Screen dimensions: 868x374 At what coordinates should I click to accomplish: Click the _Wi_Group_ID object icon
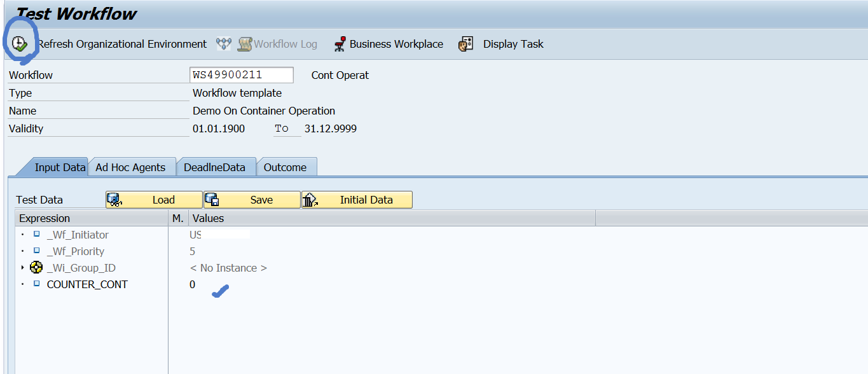(x=36, y=268)
